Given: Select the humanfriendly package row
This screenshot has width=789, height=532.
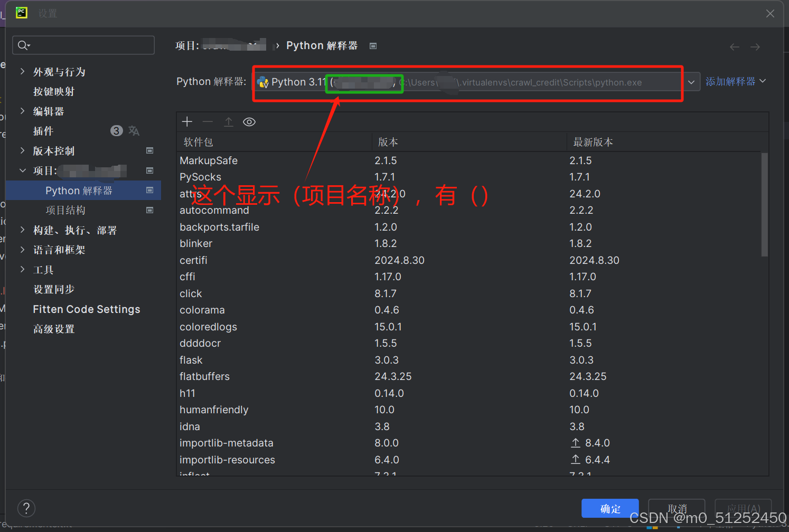Looking at the screenshot, I should click(x=469, y=410).
